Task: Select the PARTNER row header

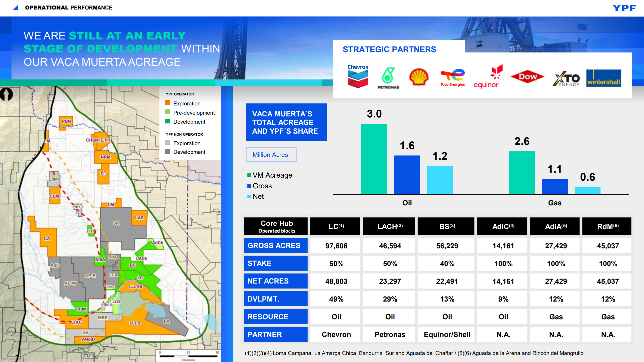Action: (x=275, y=334)
